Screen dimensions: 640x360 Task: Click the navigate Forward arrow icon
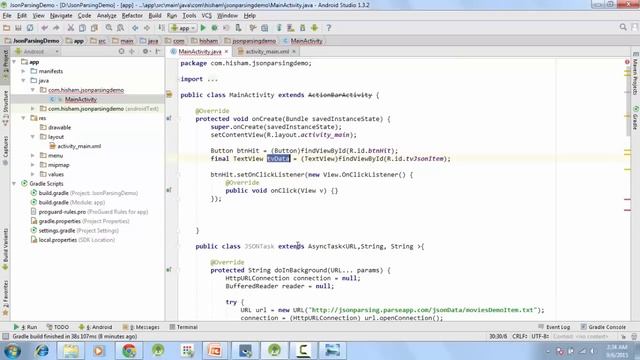pos(147,28)
